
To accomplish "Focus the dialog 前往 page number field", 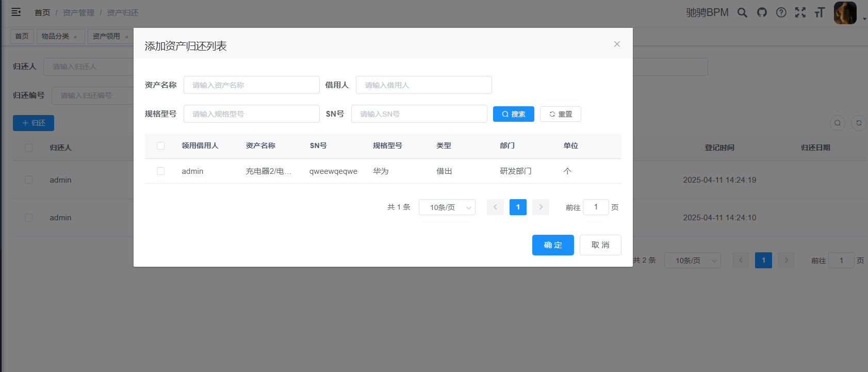I will [596, 207].
